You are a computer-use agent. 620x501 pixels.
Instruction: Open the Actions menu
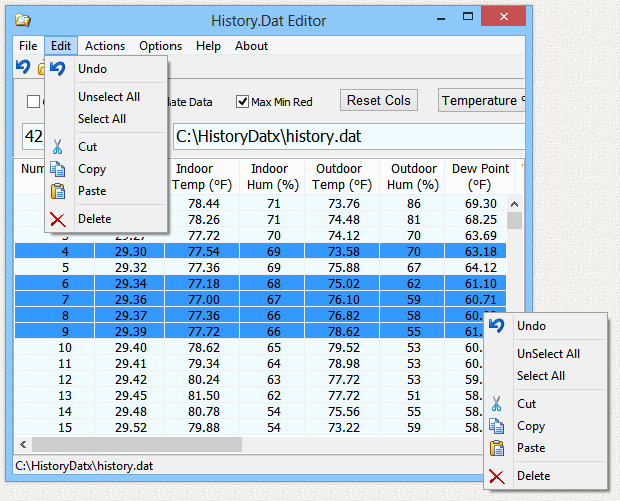(x=105, y=46)
